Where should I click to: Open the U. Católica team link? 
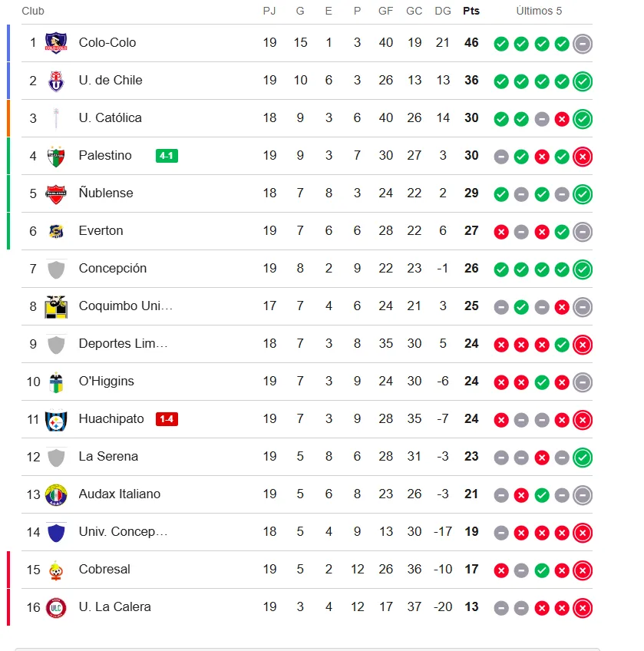[110, 118]
